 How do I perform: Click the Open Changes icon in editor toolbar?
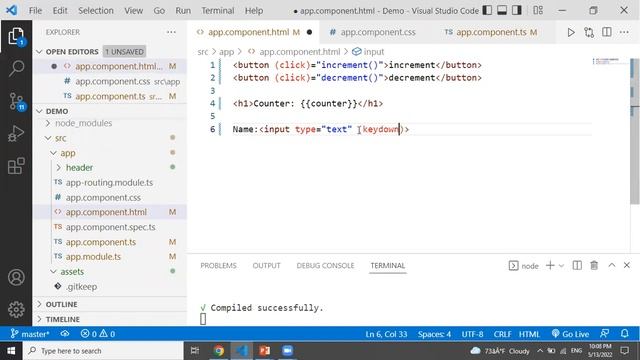pos(589,32)
